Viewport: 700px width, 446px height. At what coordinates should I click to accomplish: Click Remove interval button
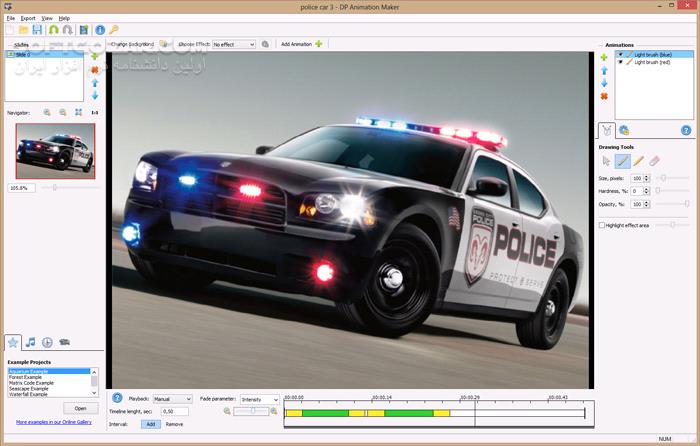[x=175, y=425]
